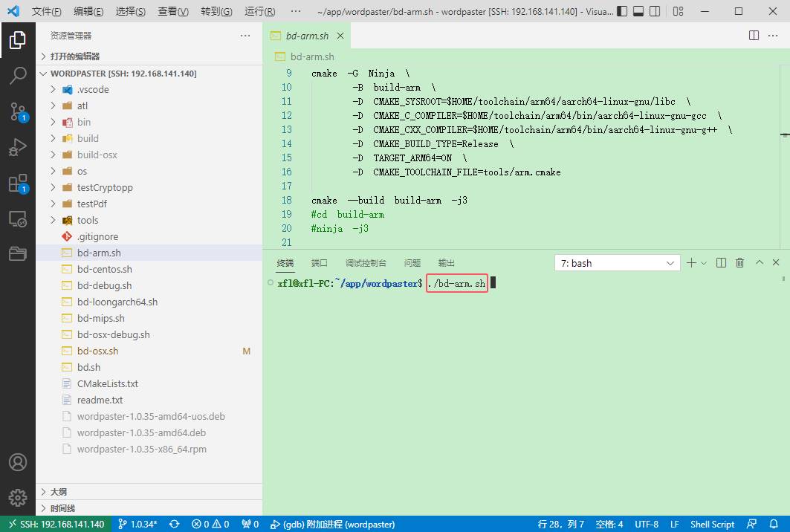Maximize the terminal panel size
Viewport: 790px width, 532px height.
[x=760, y=263]
